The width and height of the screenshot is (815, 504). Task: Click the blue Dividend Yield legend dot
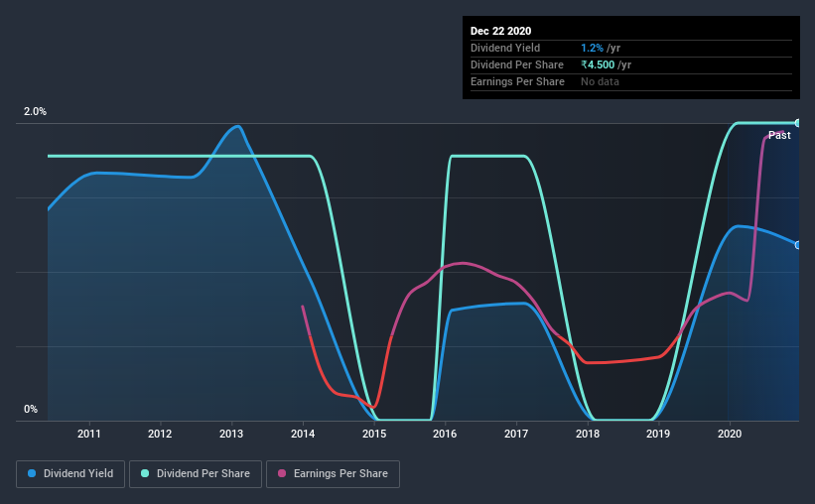[x=32, y=473]
